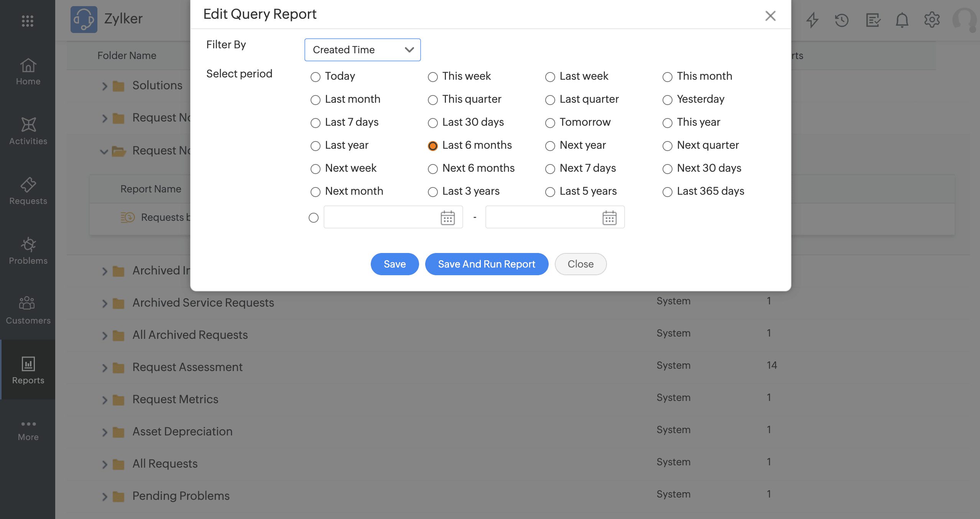
Task: Expand the Asset Depreciation folder
Action: point(104,432)
